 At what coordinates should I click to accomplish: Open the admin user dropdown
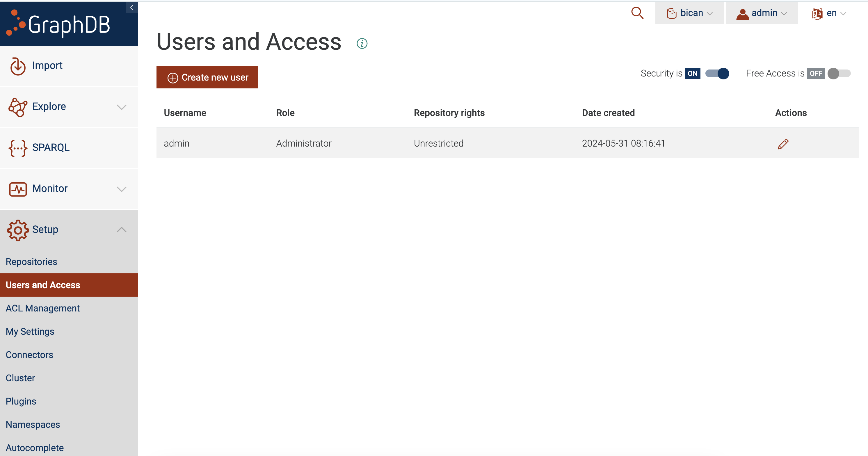(x=762, y=13)
